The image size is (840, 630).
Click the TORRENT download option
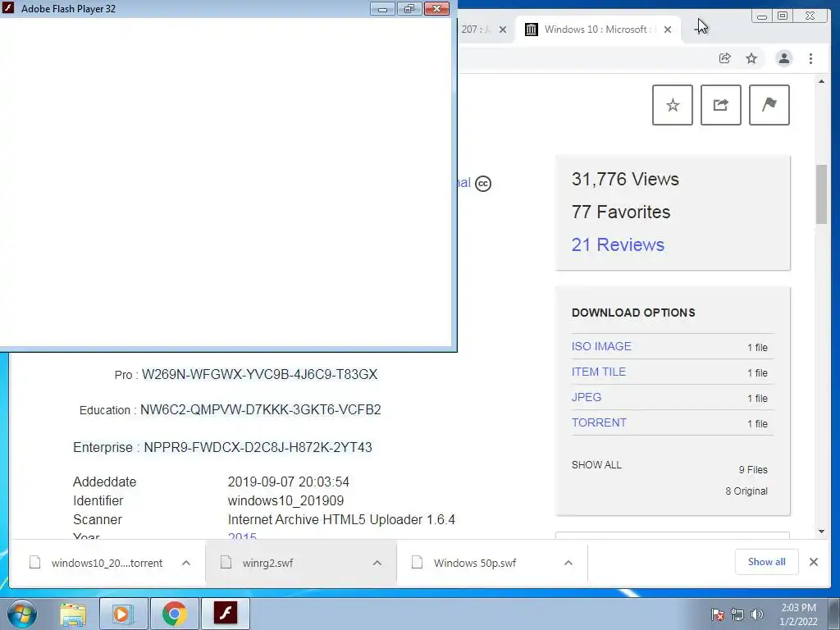point(599,422)
